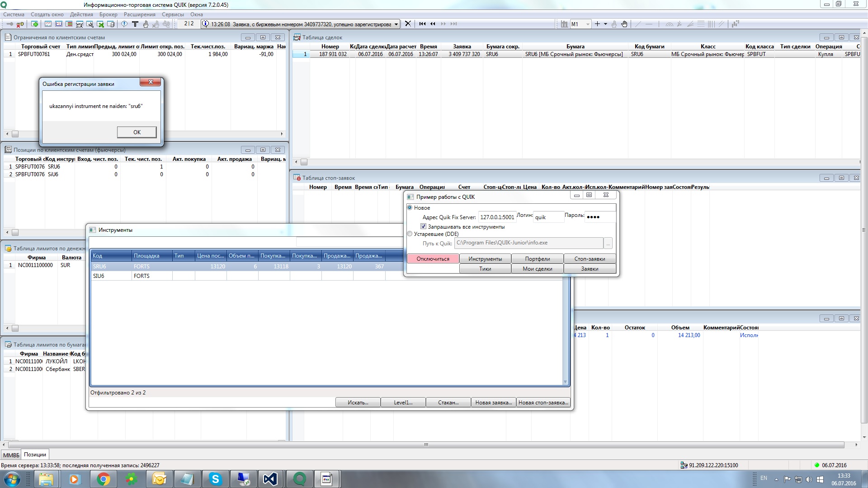Image resolution: width=868 pixels, height=488 pixels.
Task: Click the X icon to clear messages
Action: coord(408,24)
